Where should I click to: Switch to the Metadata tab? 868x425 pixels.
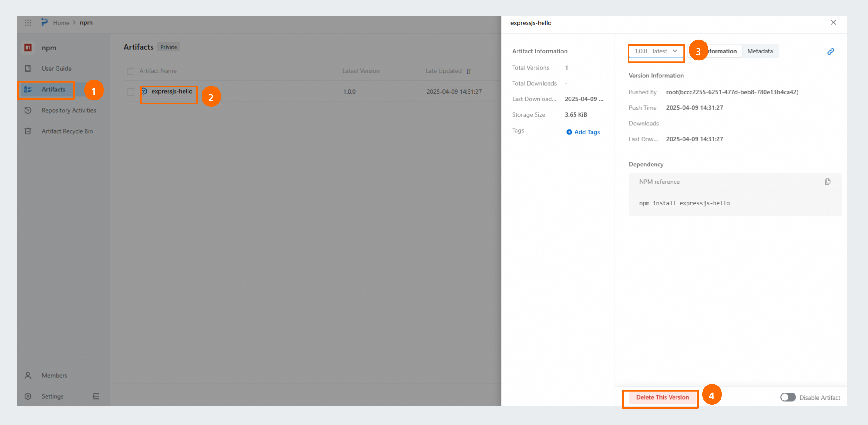tap(760, 51)
